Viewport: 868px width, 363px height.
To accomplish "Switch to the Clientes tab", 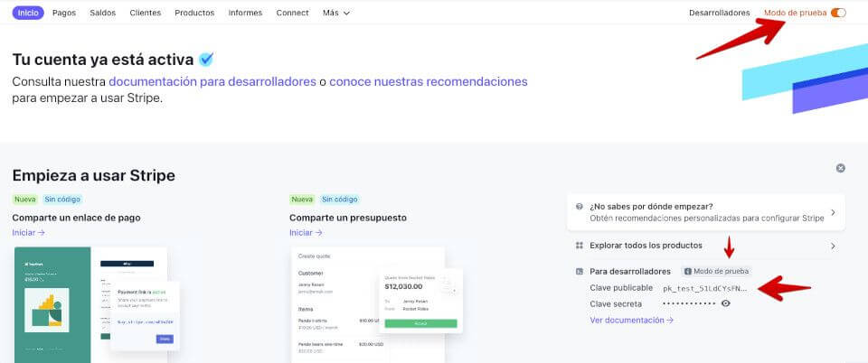I will click(x=146, y=13).
